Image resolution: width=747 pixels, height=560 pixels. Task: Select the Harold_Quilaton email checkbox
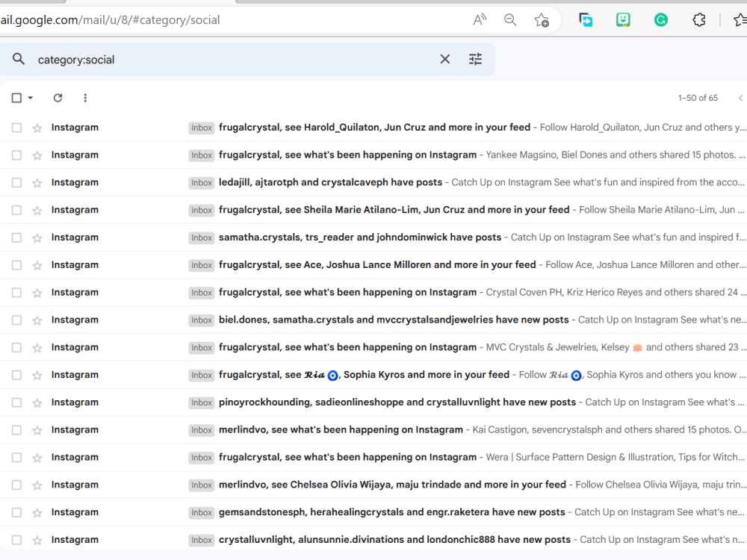point(16,128)
